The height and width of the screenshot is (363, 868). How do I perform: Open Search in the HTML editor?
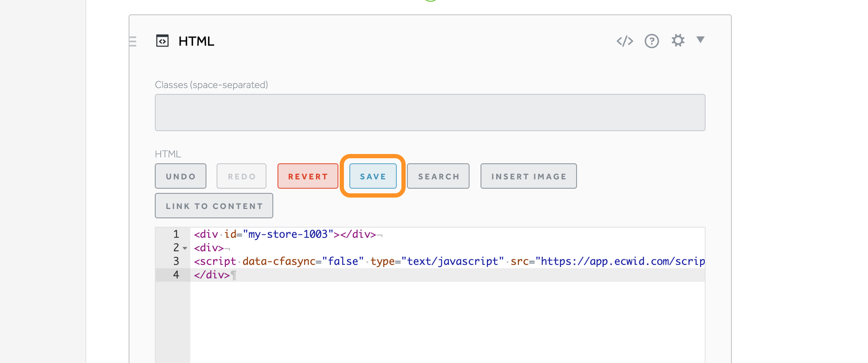click(438, 176)
